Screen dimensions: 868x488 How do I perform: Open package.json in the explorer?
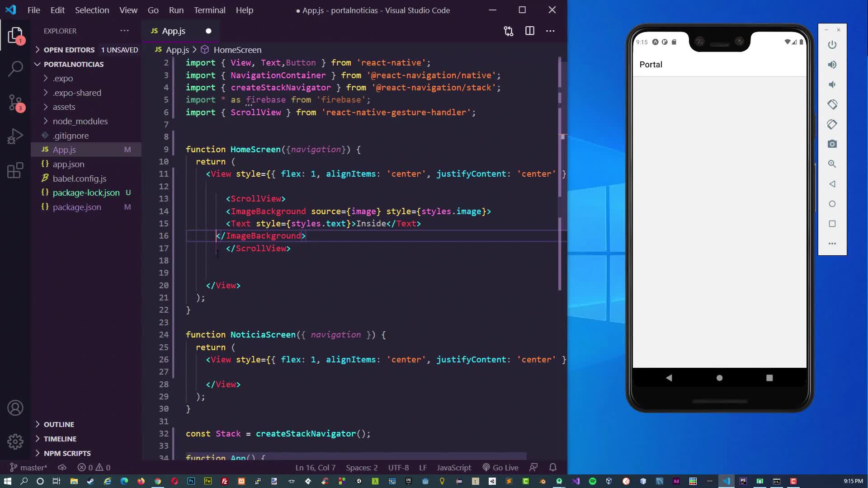[x=77, y=207]
